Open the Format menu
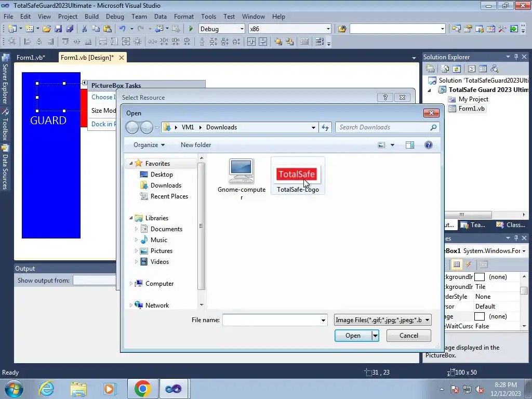 183,16
